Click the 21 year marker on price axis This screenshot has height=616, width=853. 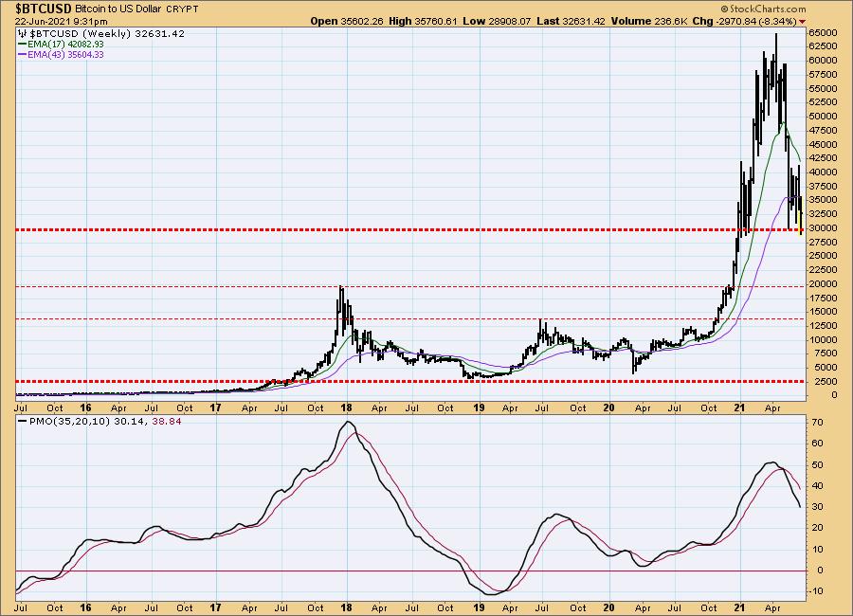[x=740, y=408]
